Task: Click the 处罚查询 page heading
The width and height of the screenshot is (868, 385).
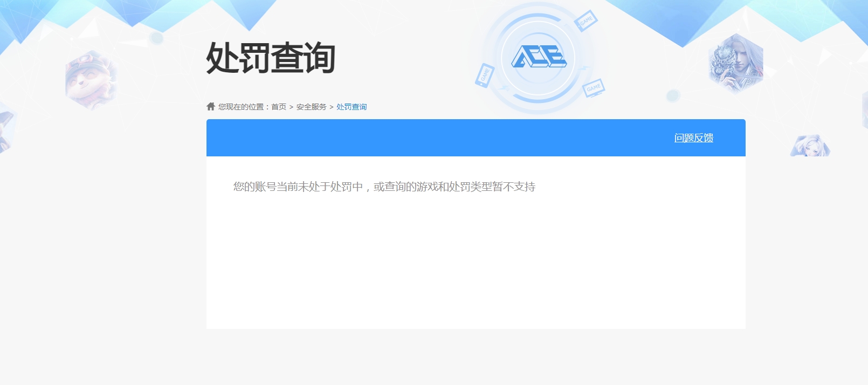Action: tap(271, 58)
